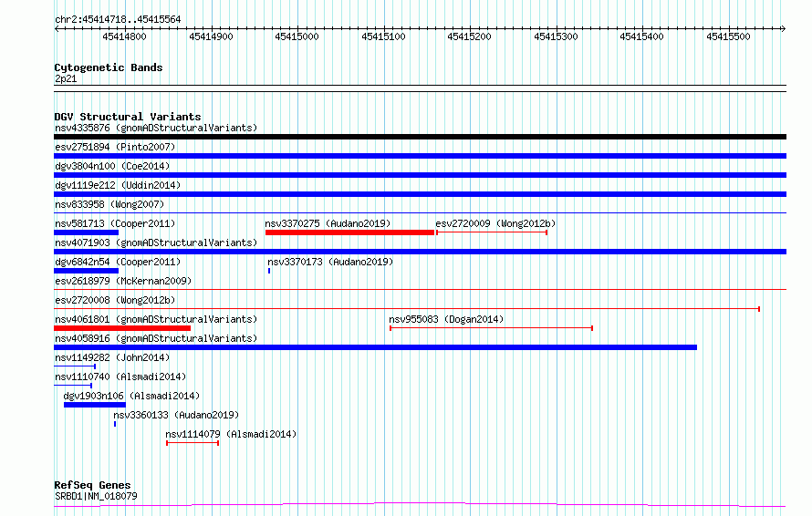Image resolution: width=812 pixels, height=516 pixels.
Task: Click the DGV Structural Variants track title
Action: pos(128,117)
